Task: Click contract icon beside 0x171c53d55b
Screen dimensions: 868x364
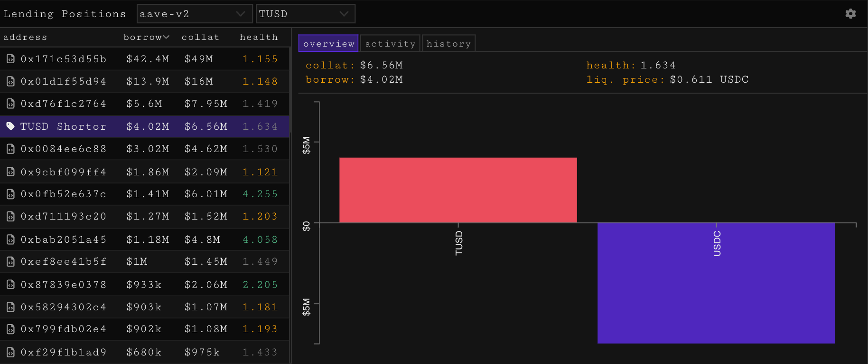Action: pyautogui.click(x=10, y=59)
